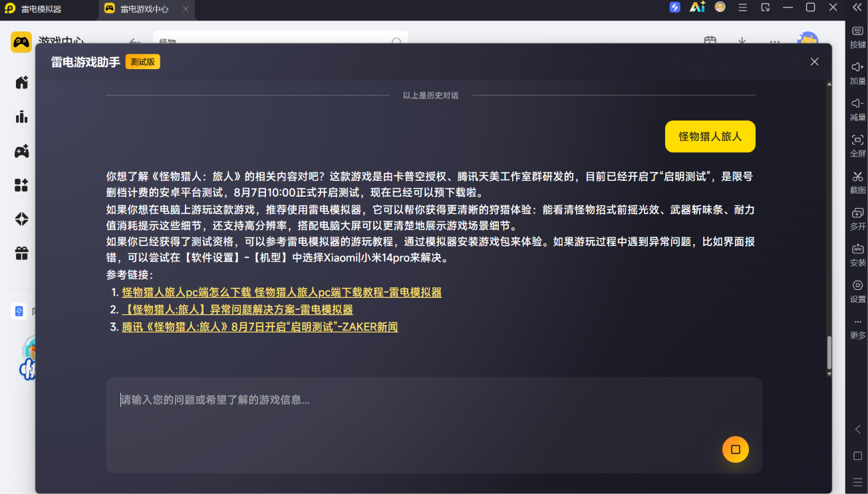Close the 雷电游戏助手 dialog
868x494 pixels.
814,62
